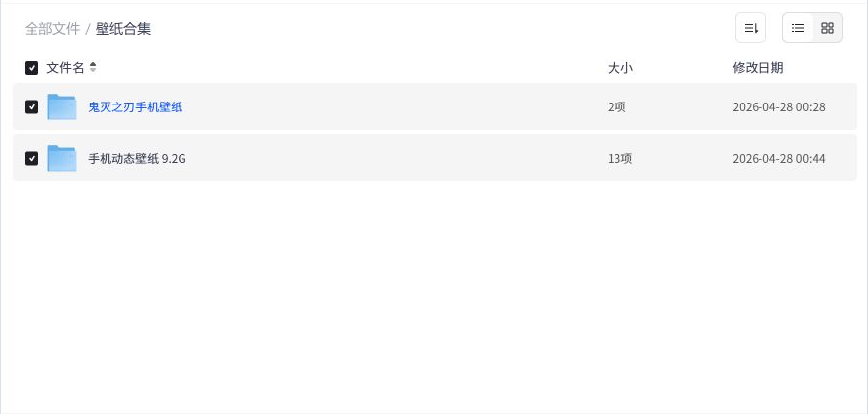This screenshot has width=868, height=414.
Task: Uncheck the 手机动态壁纸 9.2G row checkbox
Action: (32, 159)
